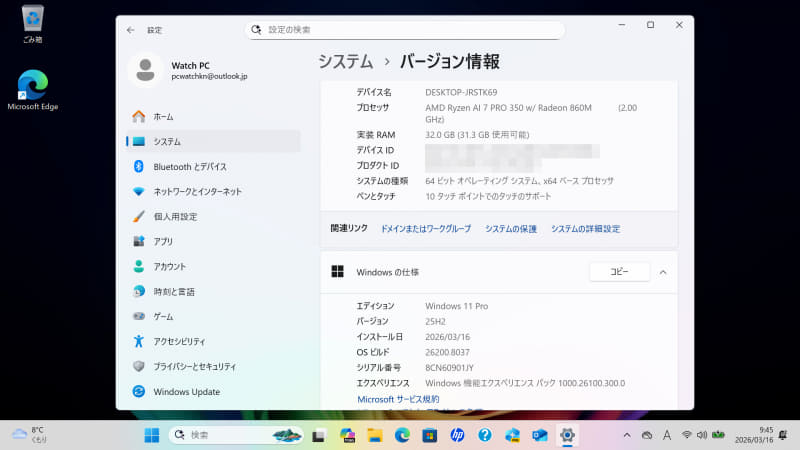Open Task View on the taskbar
The height and width of the screenshot is (450, 800).
click(x=319, y=435)
